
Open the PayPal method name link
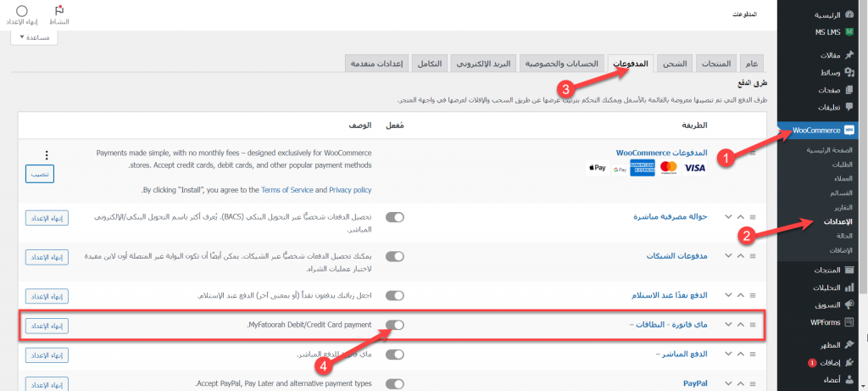tap(695, 383)
